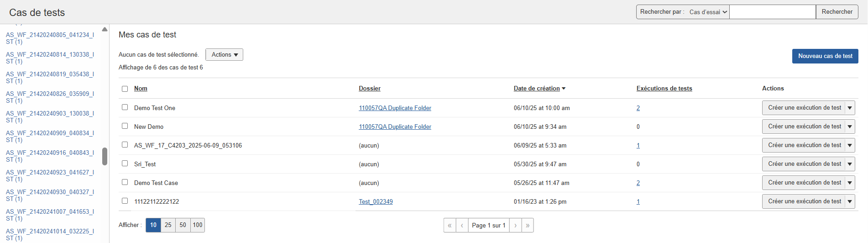The width and height of the screenshot is (868, 243).
Task: Open the split-button arrow for Sri_Test row
Action: [x=850, y=164]
